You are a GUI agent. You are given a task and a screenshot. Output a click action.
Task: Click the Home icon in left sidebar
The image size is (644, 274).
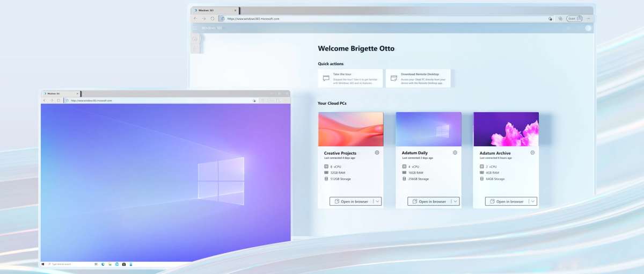click(195, 39)
